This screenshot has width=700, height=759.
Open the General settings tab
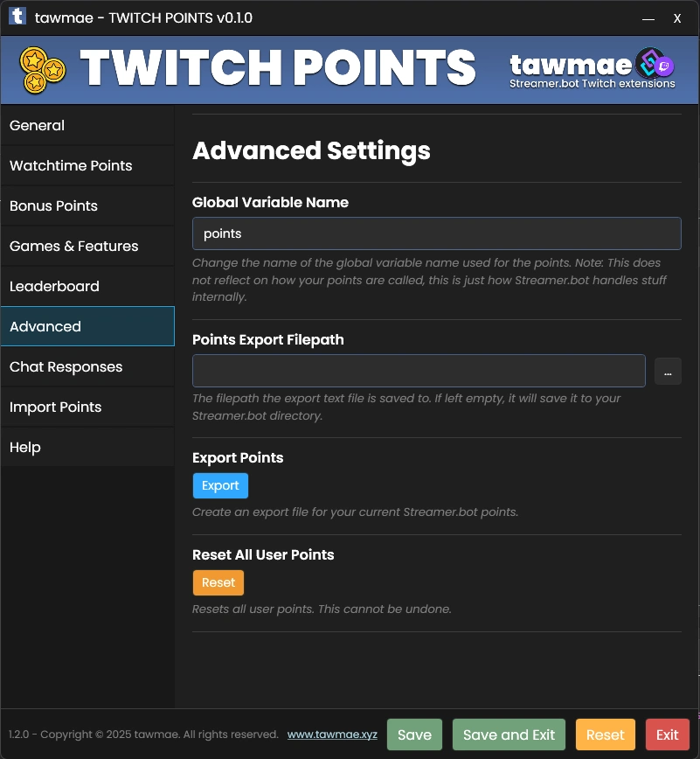coord(87,125)
